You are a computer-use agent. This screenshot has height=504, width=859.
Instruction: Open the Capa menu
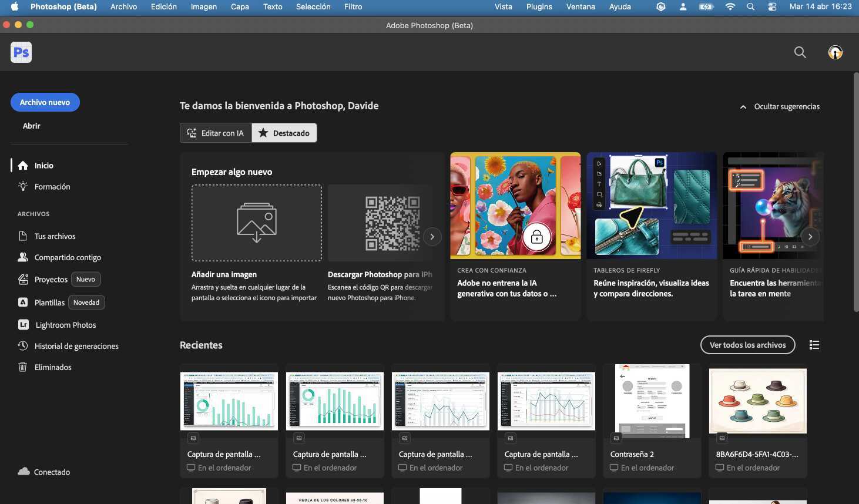(239, 6)
